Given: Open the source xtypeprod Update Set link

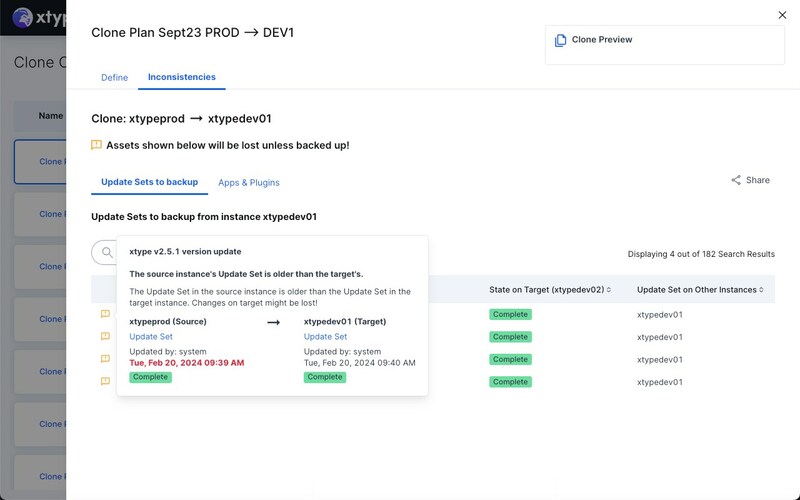Looking at the screenshot, I should pyautogui.click(x=151, y=337).
